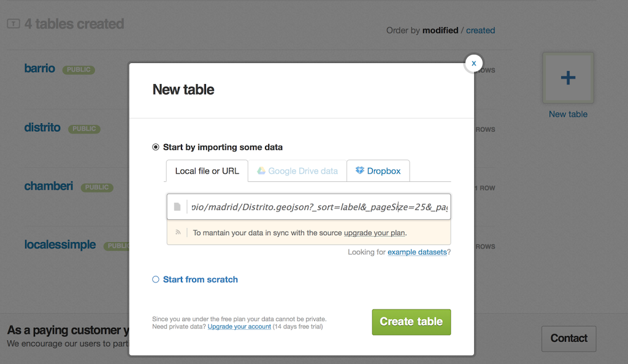
Task: Switch to Local file or URL tab
Action: pyautogui.click(x=207, y=171)
